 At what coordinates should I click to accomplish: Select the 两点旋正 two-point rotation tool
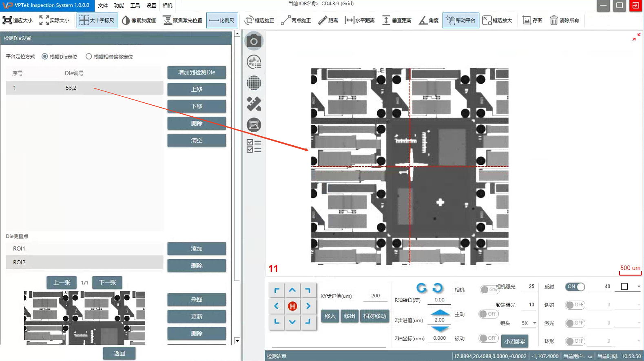pyautogui.click(x=296, y=20)
